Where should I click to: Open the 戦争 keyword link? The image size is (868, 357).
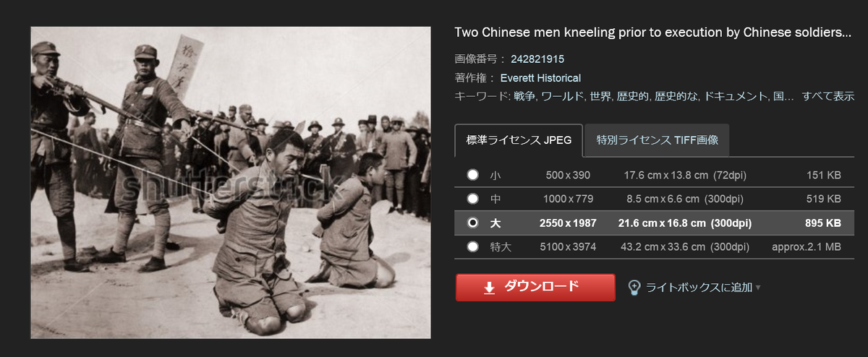(524, 96)
